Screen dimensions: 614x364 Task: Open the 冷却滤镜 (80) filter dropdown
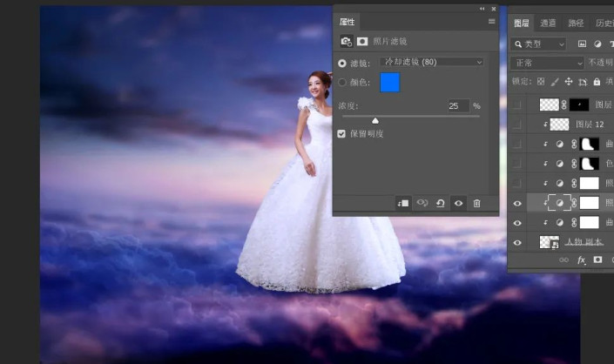[x=431, y=62]
